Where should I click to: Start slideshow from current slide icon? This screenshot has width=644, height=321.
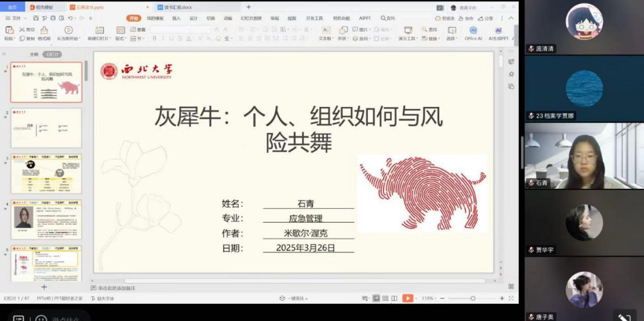pyautogui.click(x=69, y=31)
